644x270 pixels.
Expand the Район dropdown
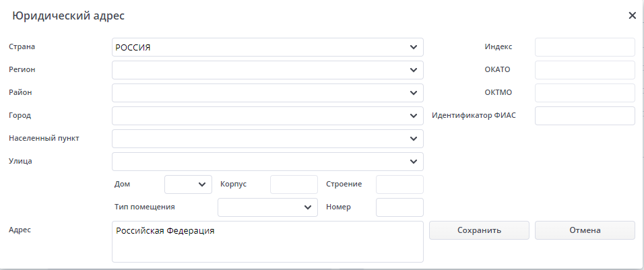(x=413, y=93)
